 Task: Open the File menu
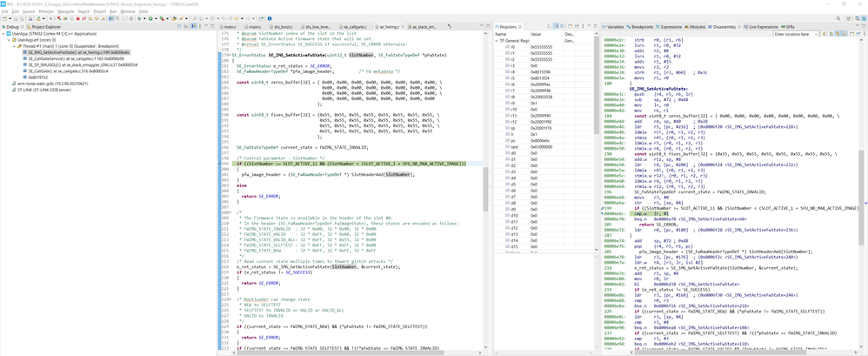[5, 11]
